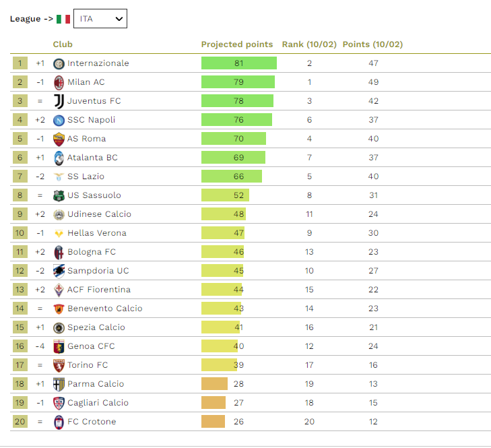This screenshot has width=491, height=448.
Task: Click the Rank (10/02) column header
Action: tap(309, 44)
